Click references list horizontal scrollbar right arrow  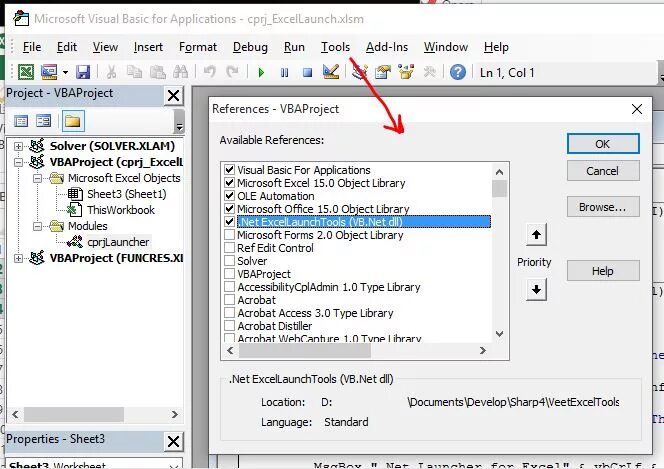pos(482,350)
